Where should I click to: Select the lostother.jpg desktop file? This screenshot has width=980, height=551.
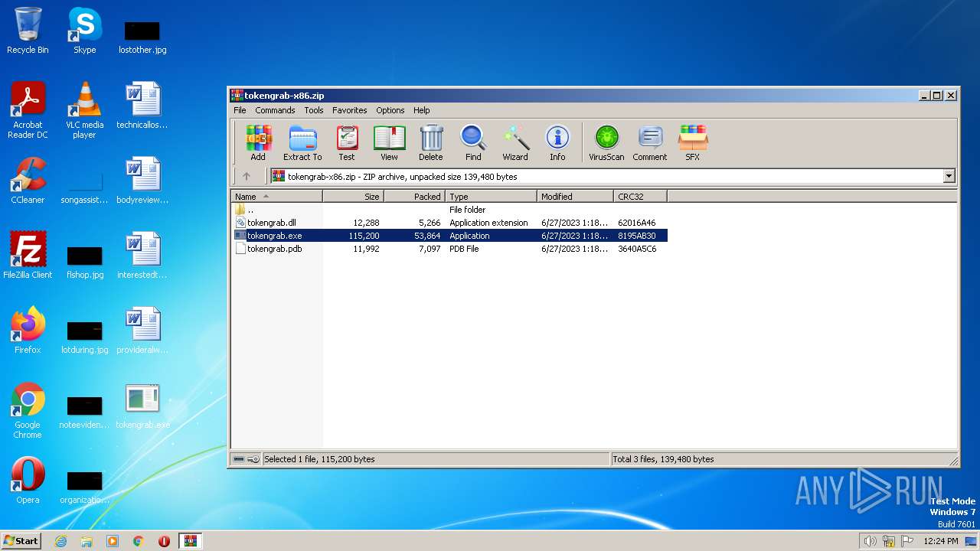(x=142, y=37)
